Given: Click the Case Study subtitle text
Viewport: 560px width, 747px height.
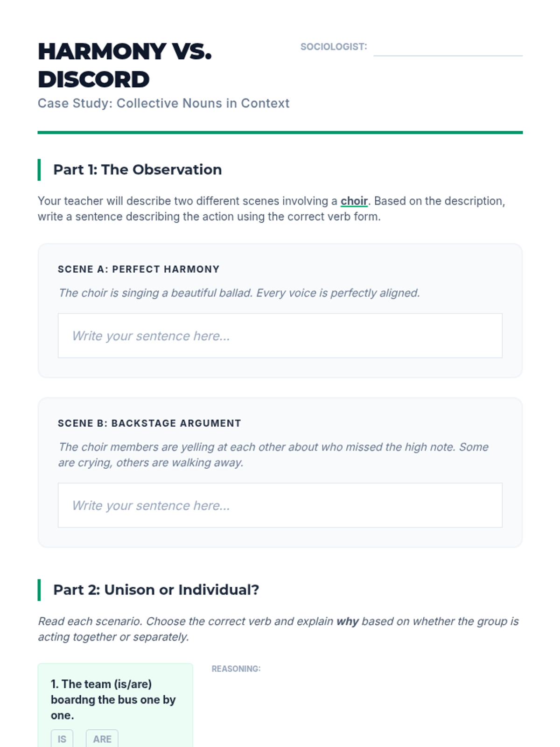Looking at the screenshot, I should (x=163, y=103).
